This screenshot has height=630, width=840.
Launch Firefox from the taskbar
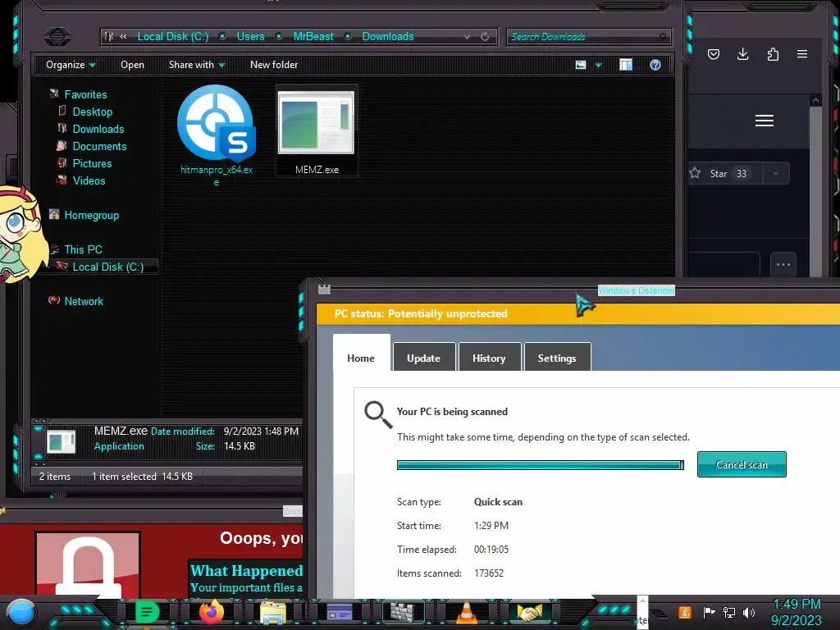click(211, 612)
